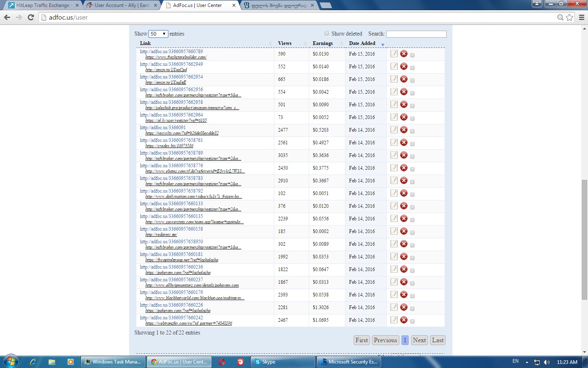Switch to the Georgian-titled browser tab
The width and height of the screenshot is (588, 368).
(x=278, y=5)
